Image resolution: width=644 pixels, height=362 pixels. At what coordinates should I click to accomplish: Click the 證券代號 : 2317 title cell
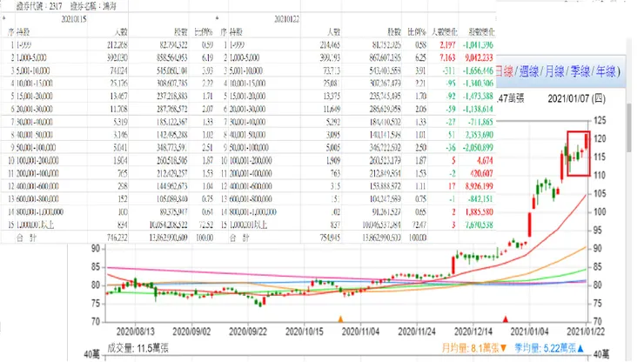point(39,6)
